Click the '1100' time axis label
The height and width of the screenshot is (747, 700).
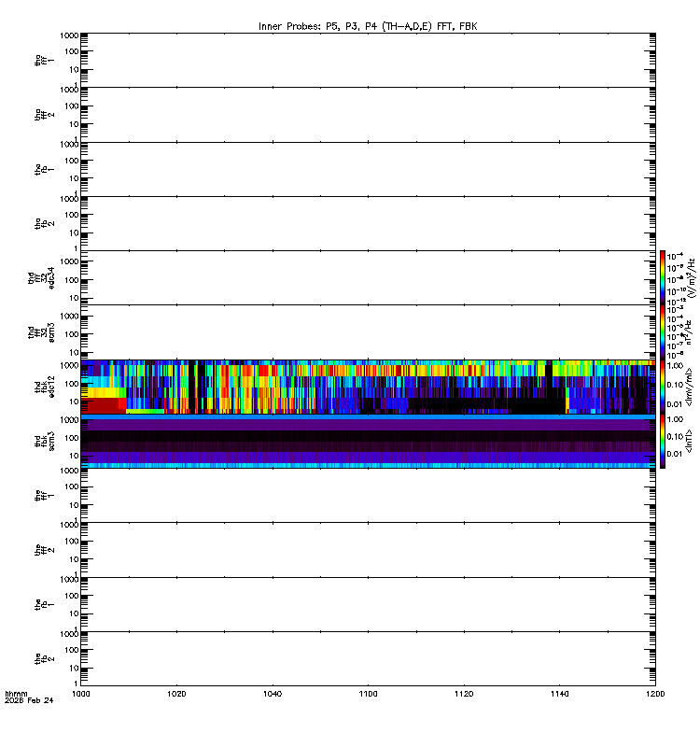tap(368, 694)
